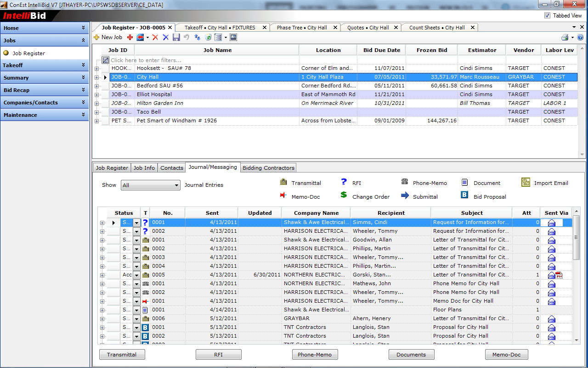
Task: Expand the Bid Recap sidebar section
Action: (45, 90)
